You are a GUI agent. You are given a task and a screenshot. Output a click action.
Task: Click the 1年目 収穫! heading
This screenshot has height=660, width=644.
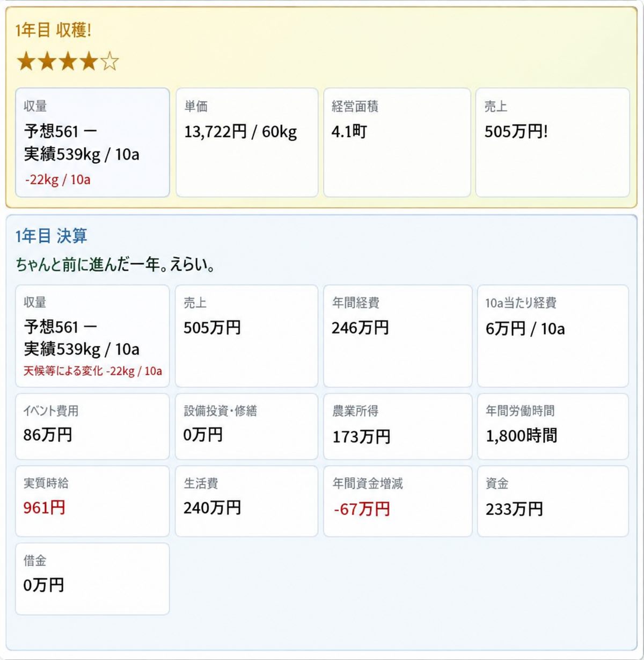(x=53, y=30)
